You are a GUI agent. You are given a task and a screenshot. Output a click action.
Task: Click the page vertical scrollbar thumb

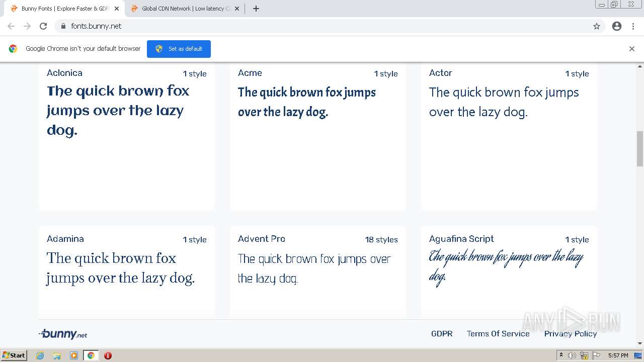640,148
